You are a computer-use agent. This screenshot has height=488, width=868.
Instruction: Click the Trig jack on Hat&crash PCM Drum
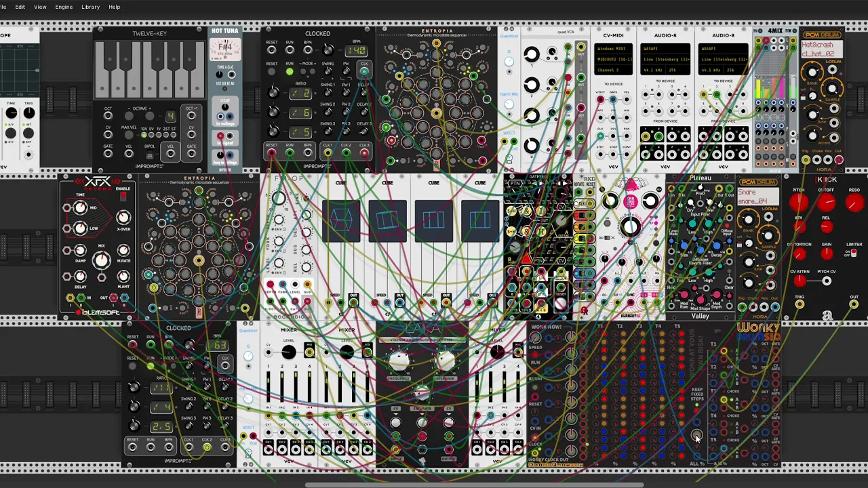(806, 159)
